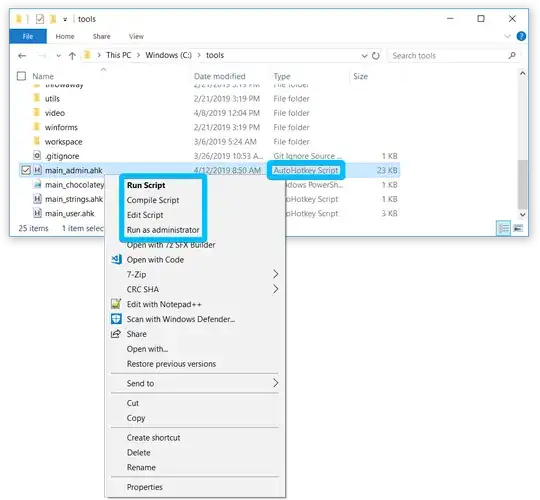Click Windows (C:) in breadcrumb path
540x500 pixels.
pyautogui.click(x=168, y=55)
